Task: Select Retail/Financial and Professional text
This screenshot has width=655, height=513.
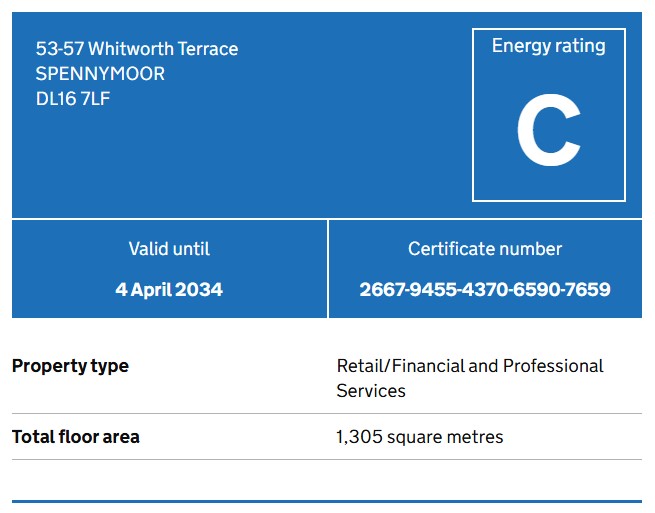Action: pos(470,366)
